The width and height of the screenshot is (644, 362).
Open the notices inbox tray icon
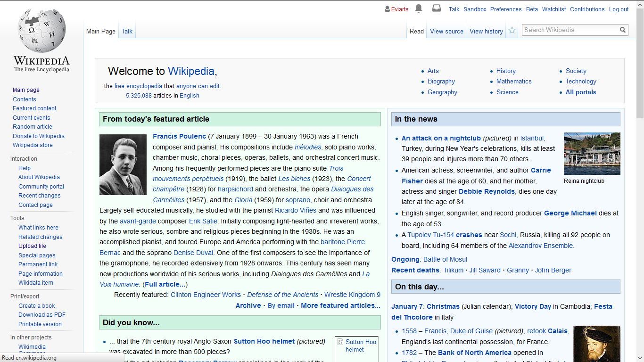[437, 8]
